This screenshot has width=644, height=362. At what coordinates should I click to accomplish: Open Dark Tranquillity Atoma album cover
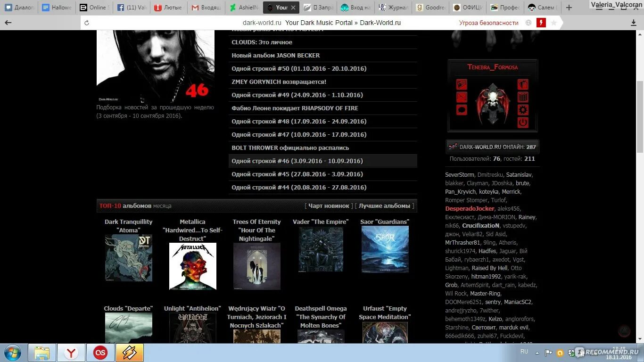point(129,258)
